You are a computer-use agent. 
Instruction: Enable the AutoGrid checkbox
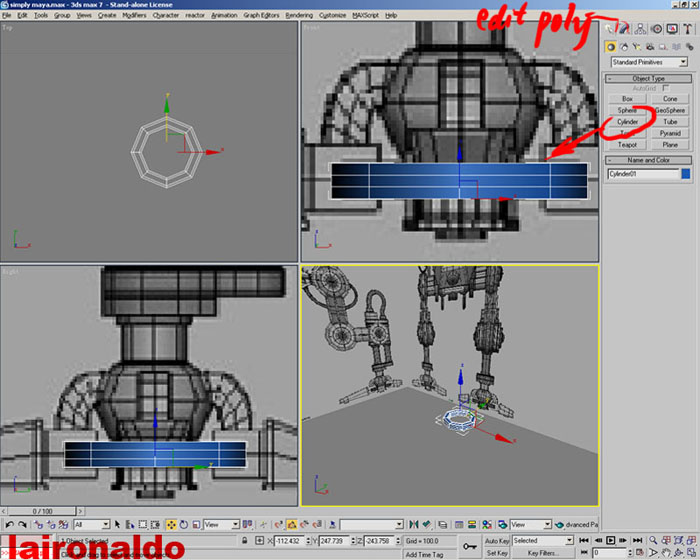pyautogui.click(x=666, y=88)
